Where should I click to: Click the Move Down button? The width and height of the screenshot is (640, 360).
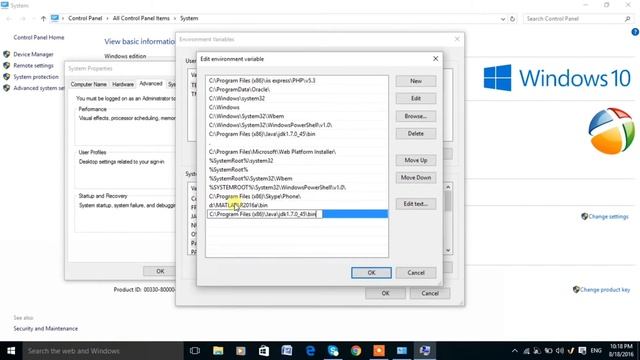click(x=416, y=178)
